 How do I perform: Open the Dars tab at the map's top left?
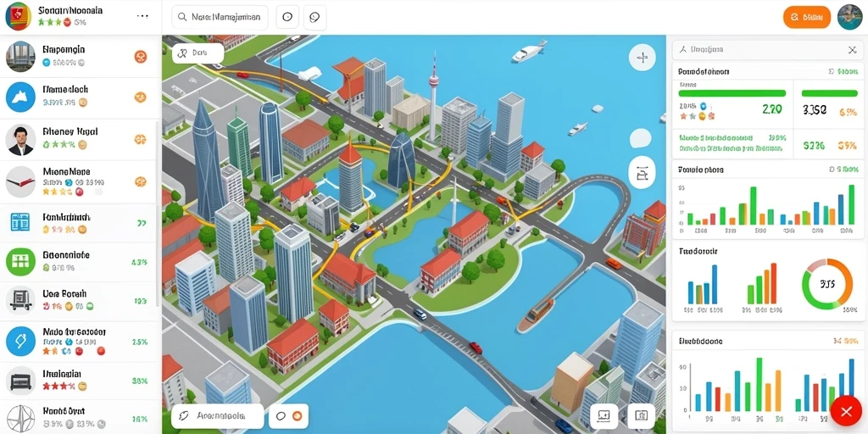(198, 53)
